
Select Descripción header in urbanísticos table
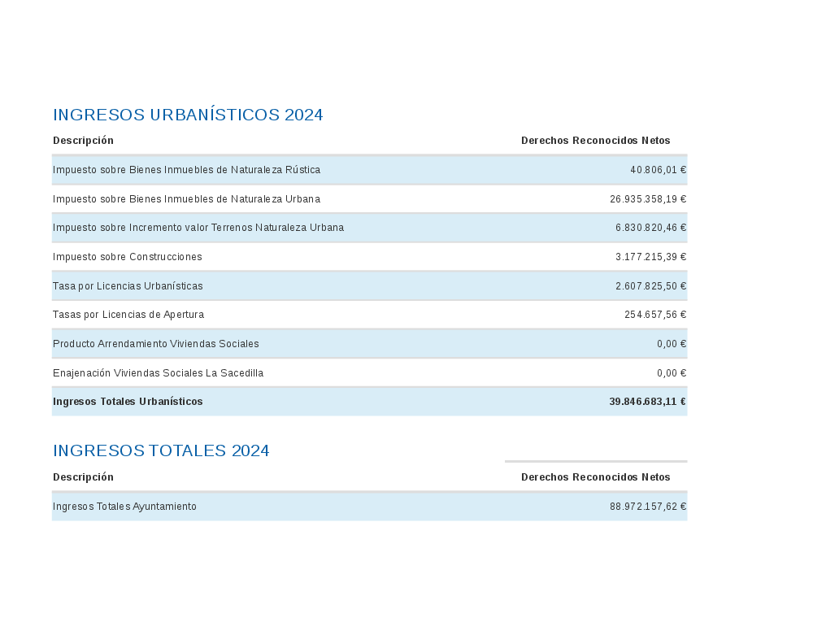[83, 141]
